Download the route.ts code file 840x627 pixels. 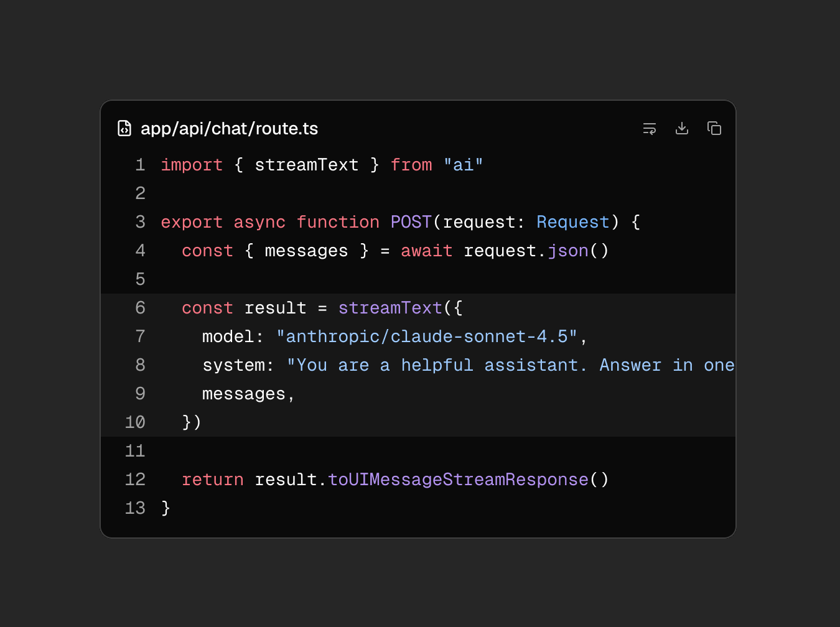tap(682, 129)
